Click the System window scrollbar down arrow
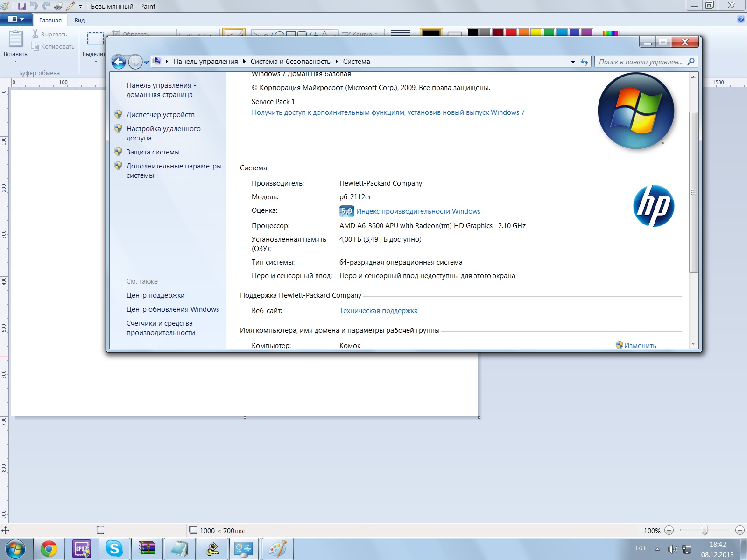The width and height of the screenshot is (747, 560). [x=693, y=343]
